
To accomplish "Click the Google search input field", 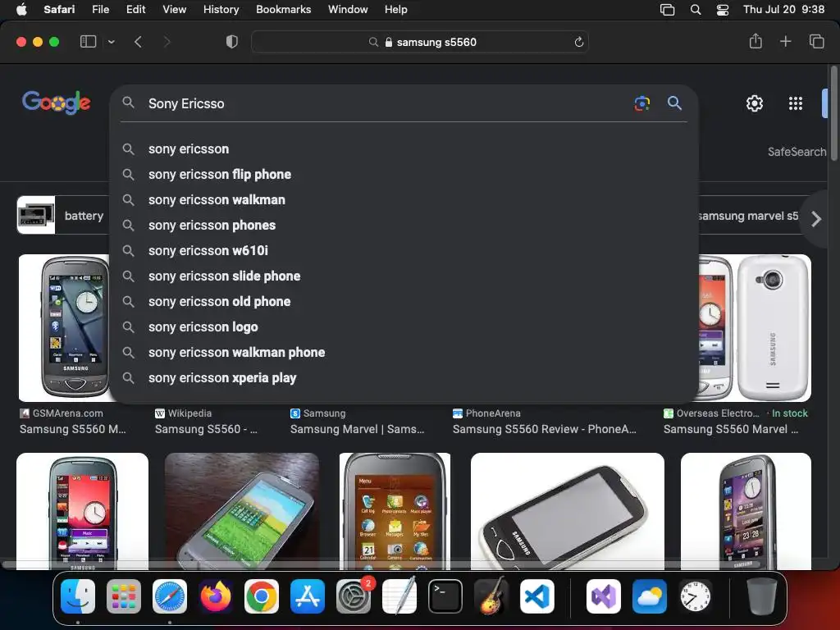I will pos(386,103).
